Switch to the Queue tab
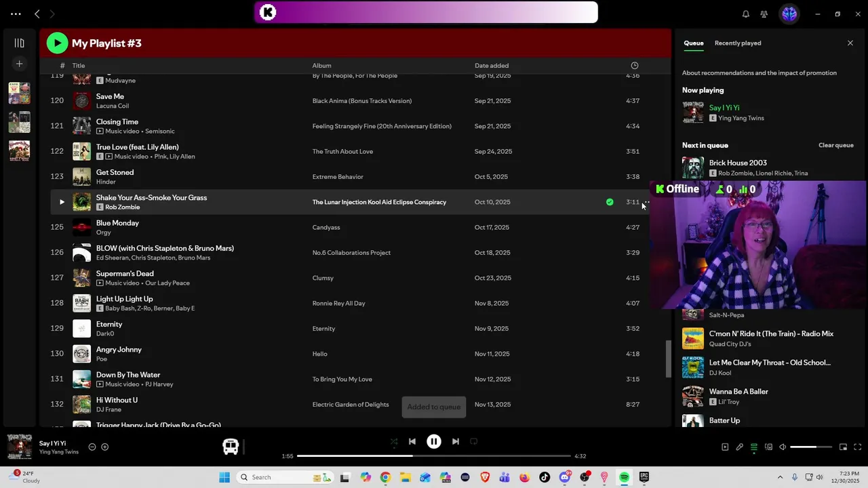The width and height of the screenshot is (868, 488). point(693,43)
